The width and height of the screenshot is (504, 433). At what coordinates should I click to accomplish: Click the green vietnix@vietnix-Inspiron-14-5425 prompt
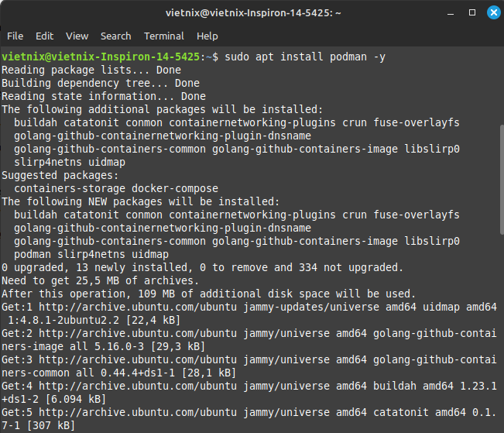101,57
